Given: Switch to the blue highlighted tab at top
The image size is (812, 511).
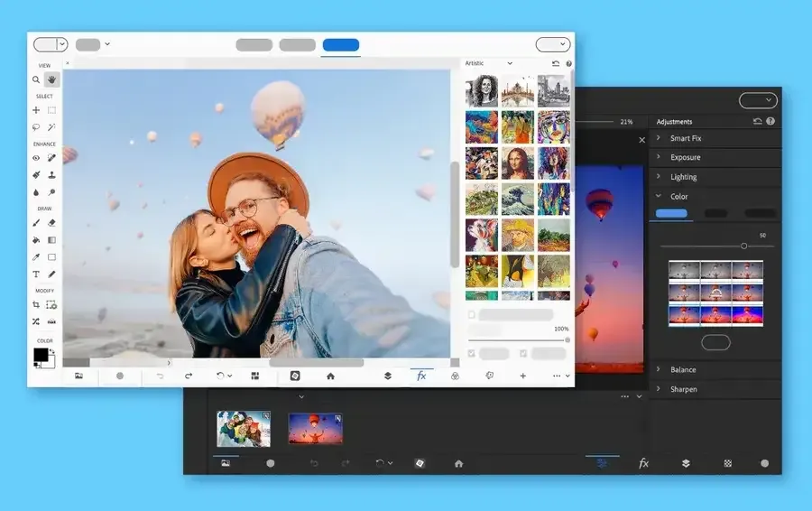Looking at the screenshot, I should [x=340, y=45].
